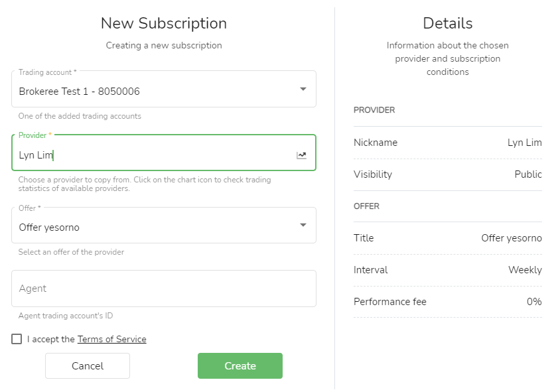Click the PROVIDER section header in Details
This screenshot has width=554, height=392.
pyautogui.click(x=374, y=110)
